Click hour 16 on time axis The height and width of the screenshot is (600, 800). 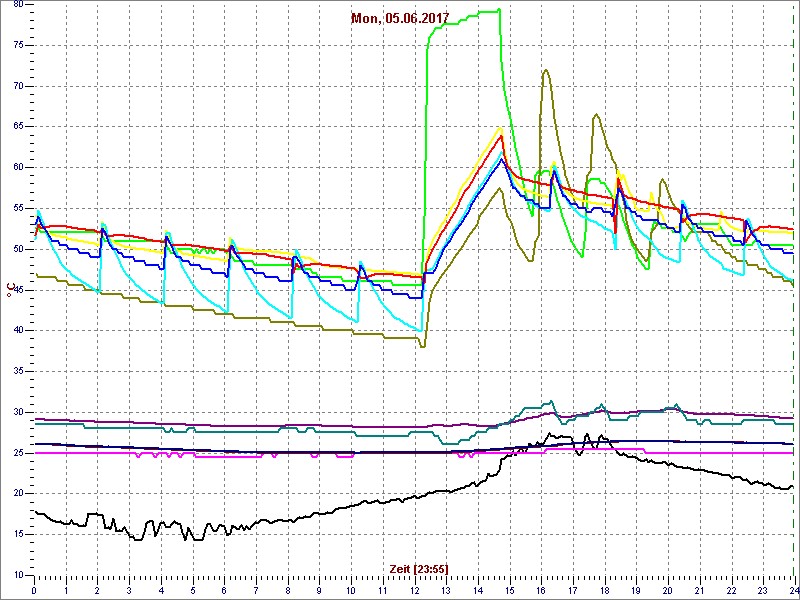[x=541, y=590]
